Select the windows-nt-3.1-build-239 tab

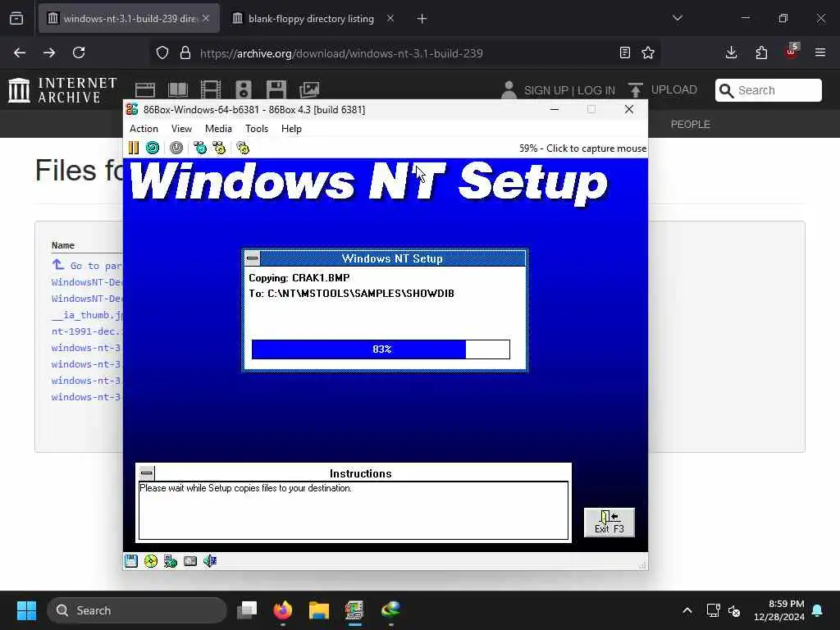coord(129,19)
